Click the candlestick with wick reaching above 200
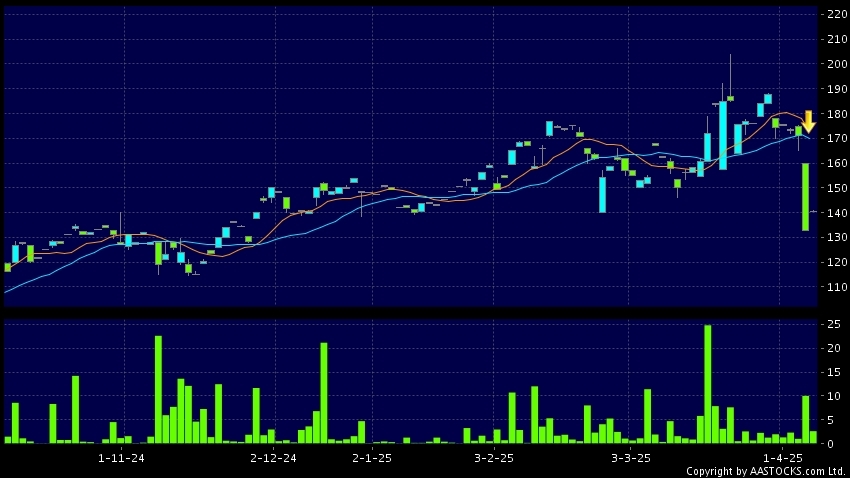This screenshot has height=478, width=850. point(730,78)
